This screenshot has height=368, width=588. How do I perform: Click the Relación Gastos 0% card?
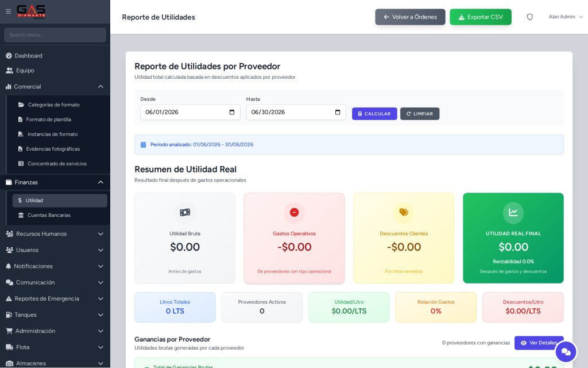coord(436,307)
